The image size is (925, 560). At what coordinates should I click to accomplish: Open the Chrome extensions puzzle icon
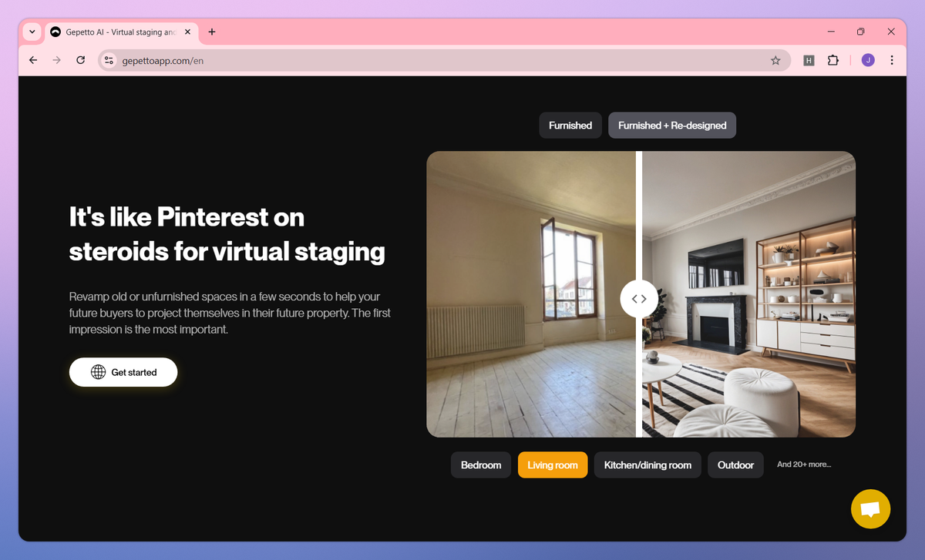tap(833, 59)
